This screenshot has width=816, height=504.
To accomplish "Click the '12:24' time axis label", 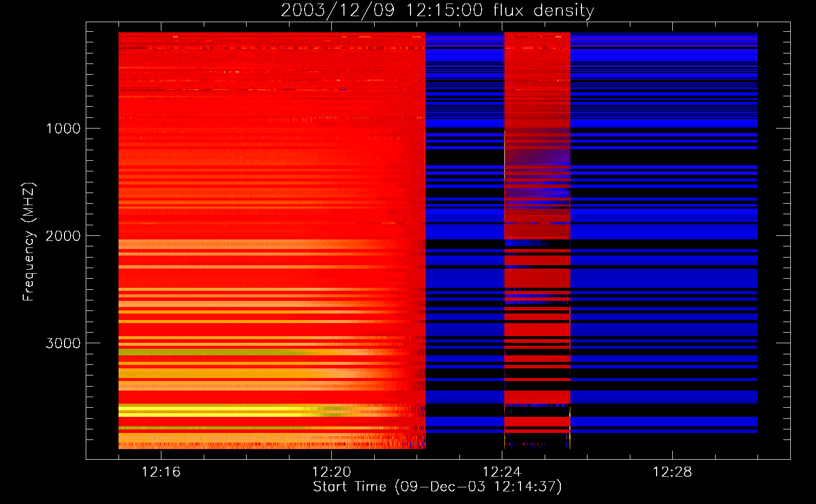I will 502,472.
